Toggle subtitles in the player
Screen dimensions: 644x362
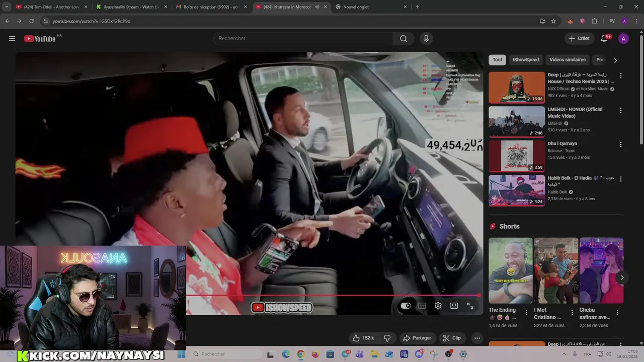(x=422, y=306)
